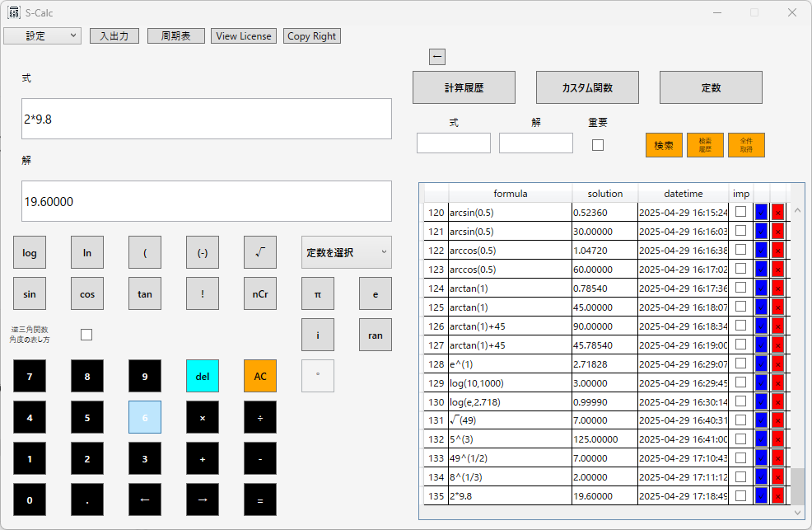Image resolution: width=812 pixels, height=530 pixels.
Task: Toggle the 逆三角関数 角度の表し方 checkbox
Action: [x=86, y=335]
